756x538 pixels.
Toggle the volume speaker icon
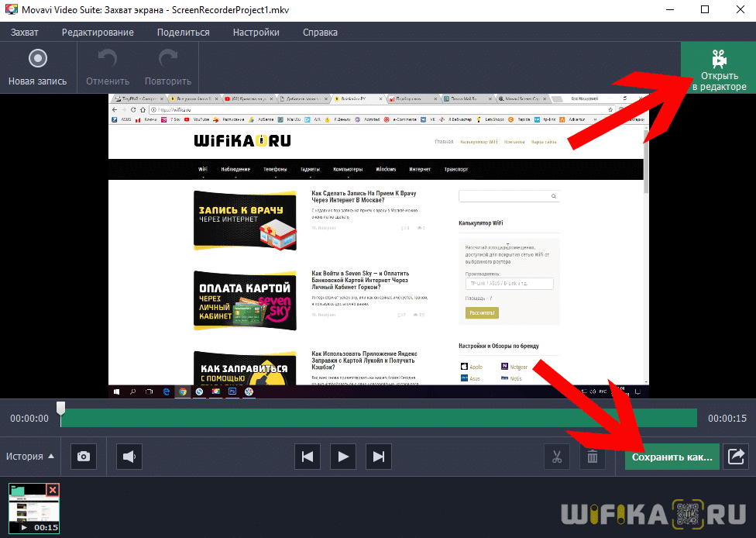tap(129, 457)
